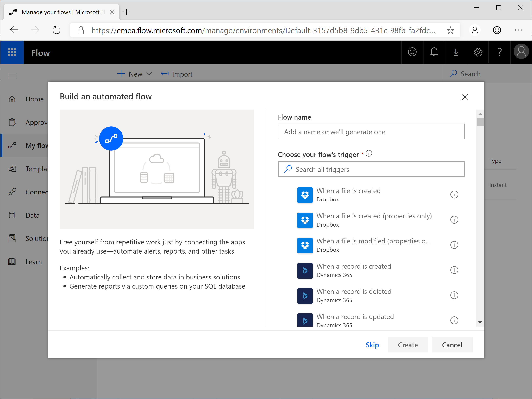Viewport: 532px width, 399px height.
Task: Click scroll-down arrow of the trigger list
Action: tap(480, 322)
